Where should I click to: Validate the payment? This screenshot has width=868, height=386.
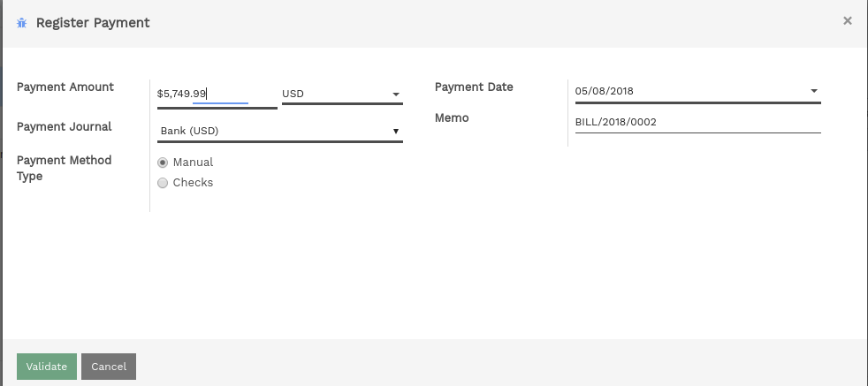pos(47,367)
